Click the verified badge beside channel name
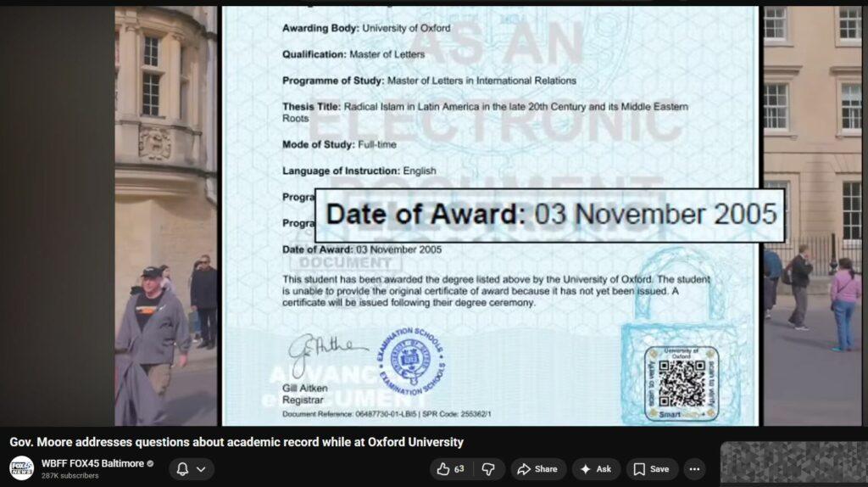This screenshot has height=487, width=868. (x=151, y=464)
